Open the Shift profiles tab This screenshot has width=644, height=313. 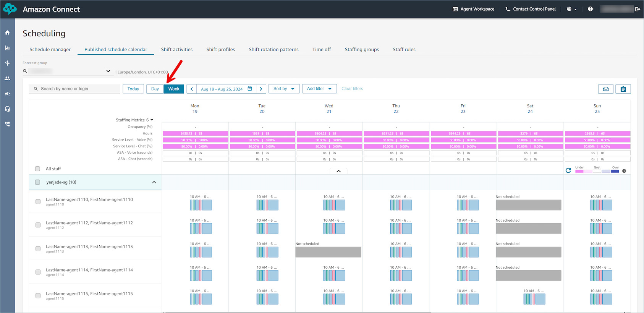pos(220,49)
